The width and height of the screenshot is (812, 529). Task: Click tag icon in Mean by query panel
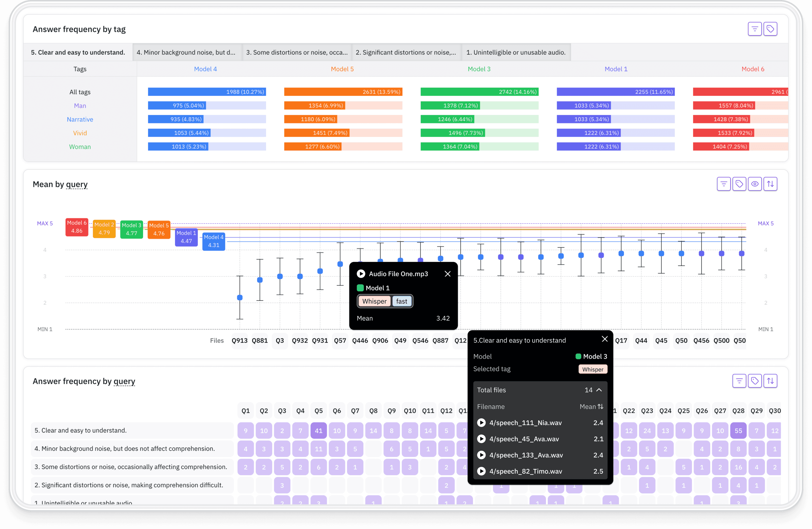tap(739, 184)
